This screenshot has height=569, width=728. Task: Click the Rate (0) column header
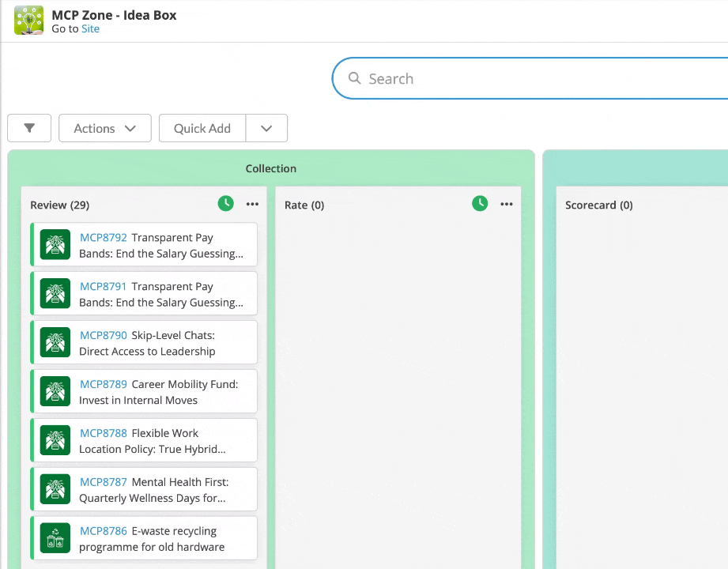click(304, 205)
